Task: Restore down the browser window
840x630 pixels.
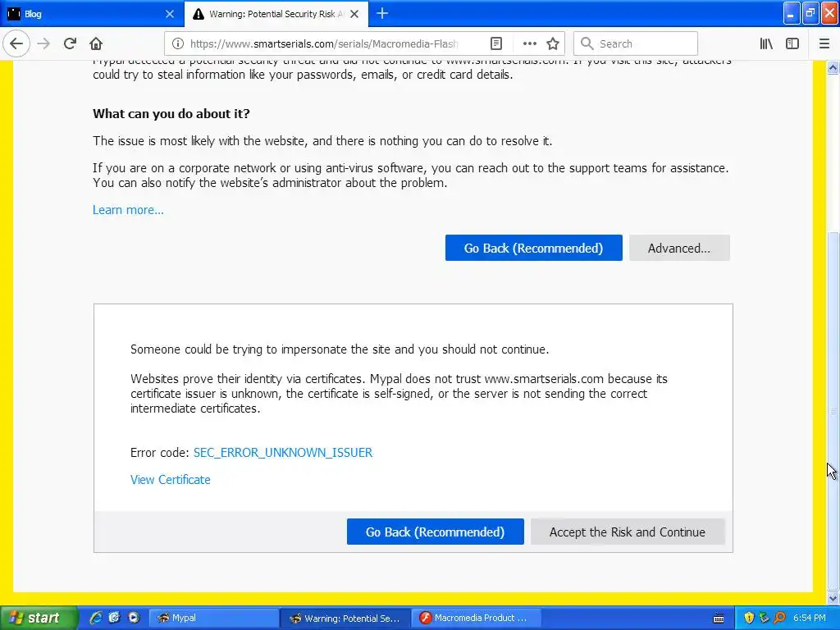Action: coord(810,13)
